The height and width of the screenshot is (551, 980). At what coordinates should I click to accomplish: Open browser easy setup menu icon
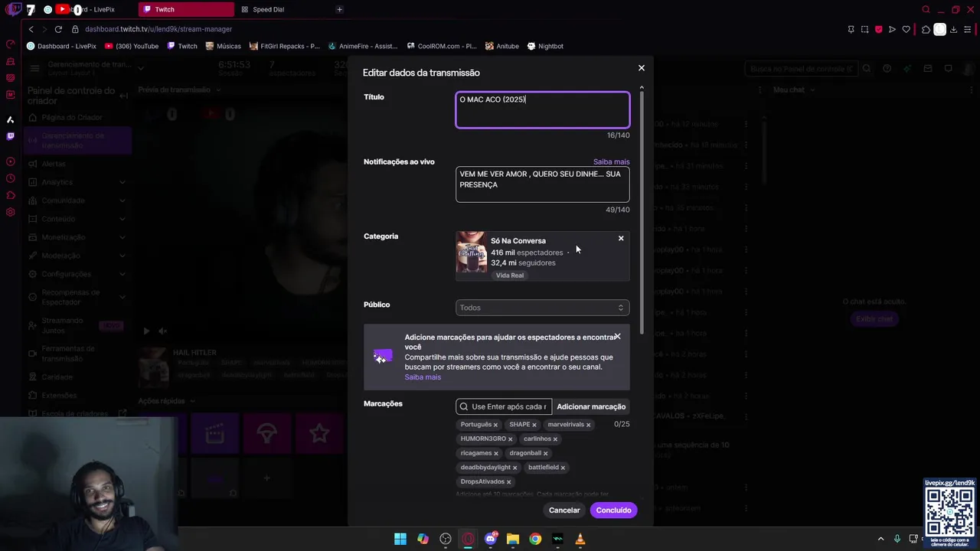pos(968,29)
